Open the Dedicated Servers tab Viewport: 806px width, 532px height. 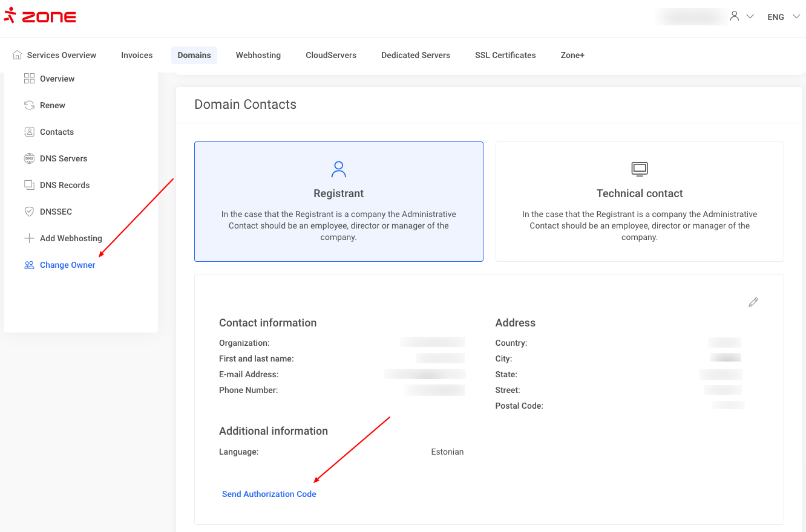pos(416,55)
